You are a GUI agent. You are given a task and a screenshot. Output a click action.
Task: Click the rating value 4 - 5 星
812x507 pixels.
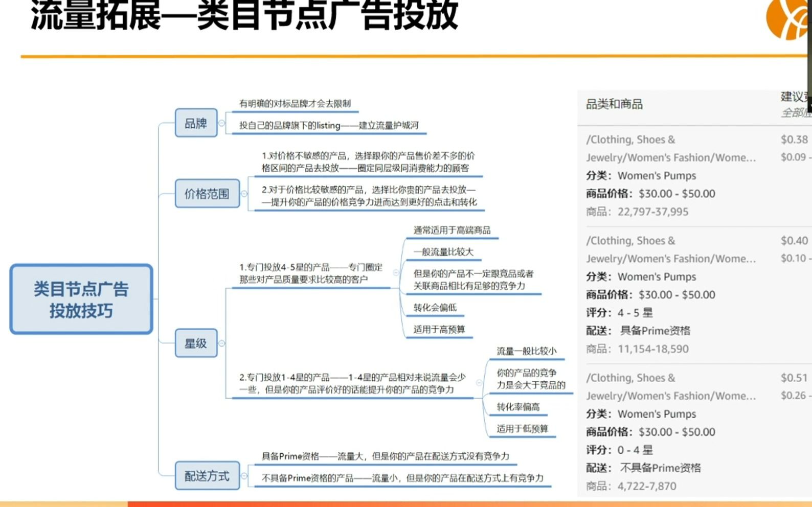pyautogui.click(x=635, y=313)
